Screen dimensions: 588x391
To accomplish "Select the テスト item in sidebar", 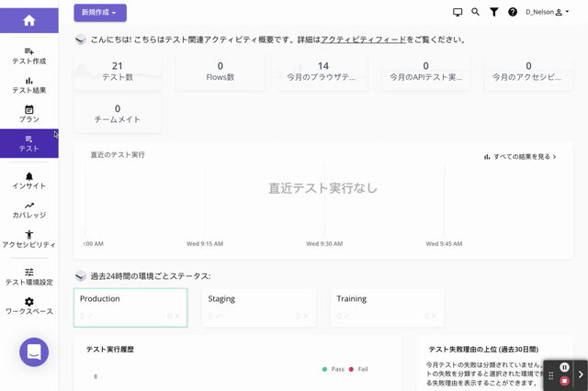I will coord(28,144).
